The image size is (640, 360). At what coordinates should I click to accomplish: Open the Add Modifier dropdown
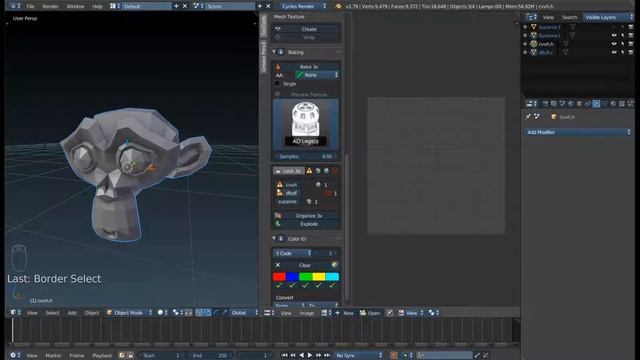578,132
